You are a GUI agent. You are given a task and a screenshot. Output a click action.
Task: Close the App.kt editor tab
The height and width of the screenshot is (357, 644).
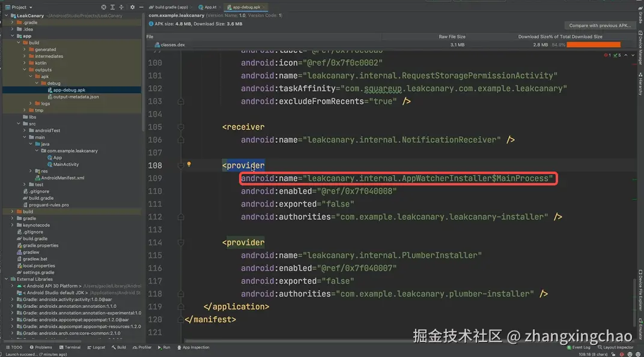[220, 7]
